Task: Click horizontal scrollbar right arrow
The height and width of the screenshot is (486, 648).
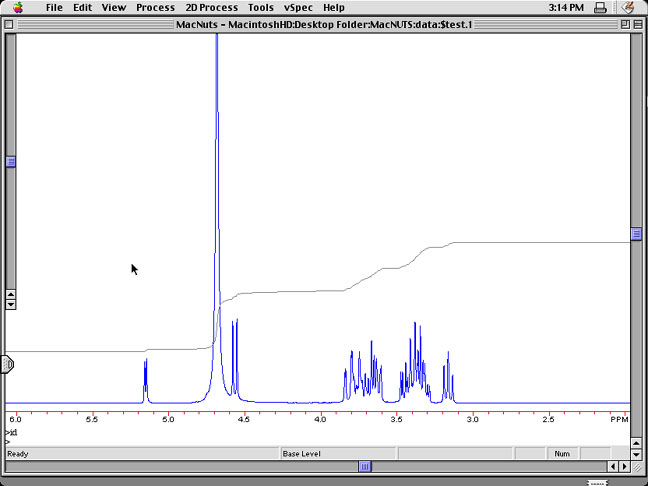Action: (x=625, y=466)
